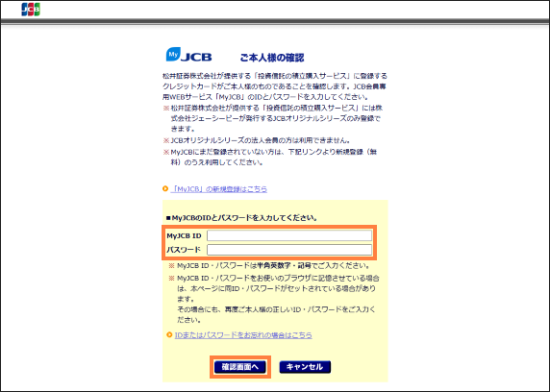Viewport: 550px width, 392px height.
Task: Click note JCBオリジナルシリーズの法人会員の方は利用できません
Action: (x=257, y=140)
